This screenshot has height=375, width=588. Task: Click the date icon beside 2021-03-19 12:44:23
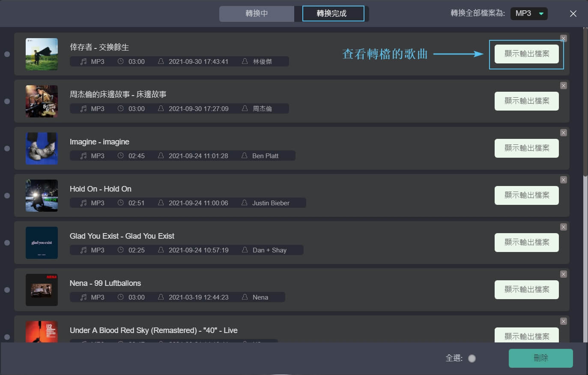click(161, 297)
